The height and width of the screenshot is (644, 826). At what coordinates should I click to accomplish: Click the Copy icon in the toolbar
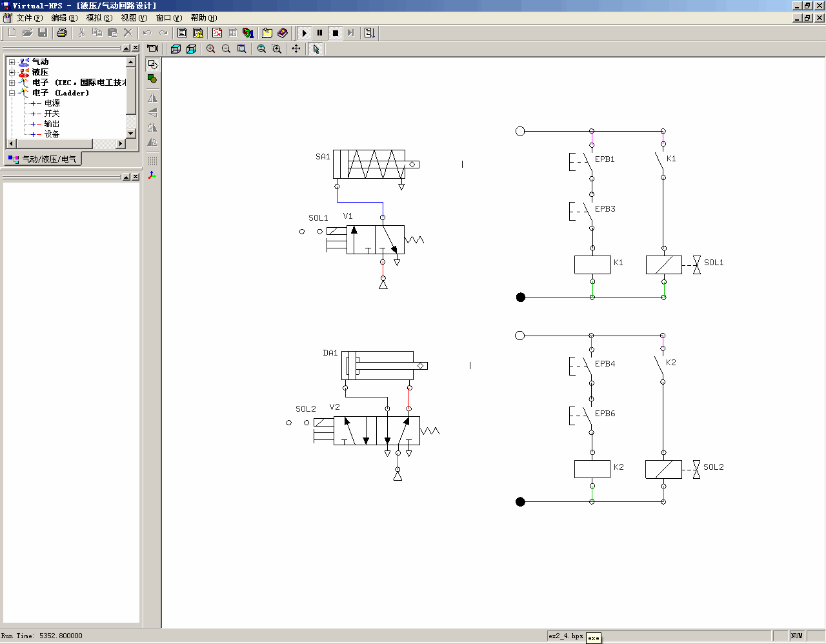(x=97, y=33)
